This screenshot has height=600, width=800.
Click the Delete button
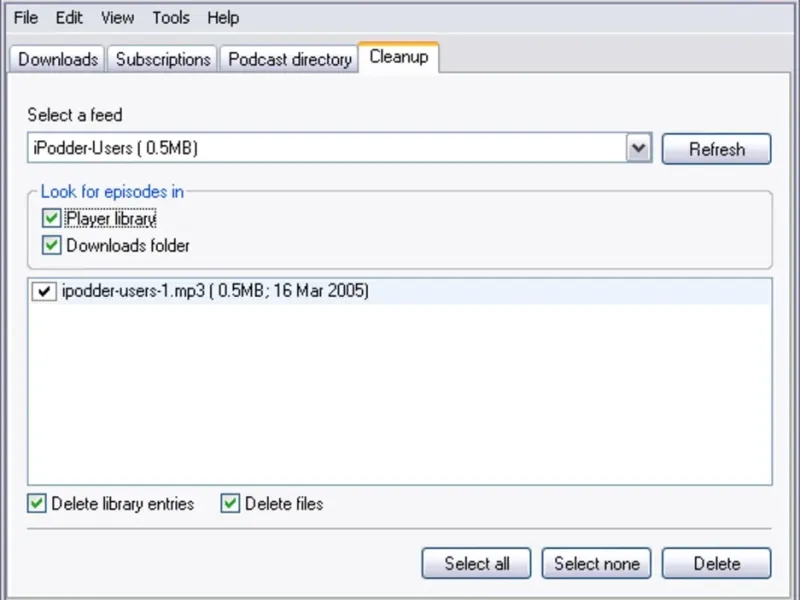coord(716,563)
